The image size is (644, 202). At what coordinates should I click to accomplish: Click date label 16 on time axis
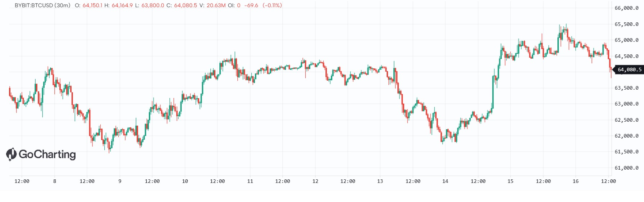575,181
